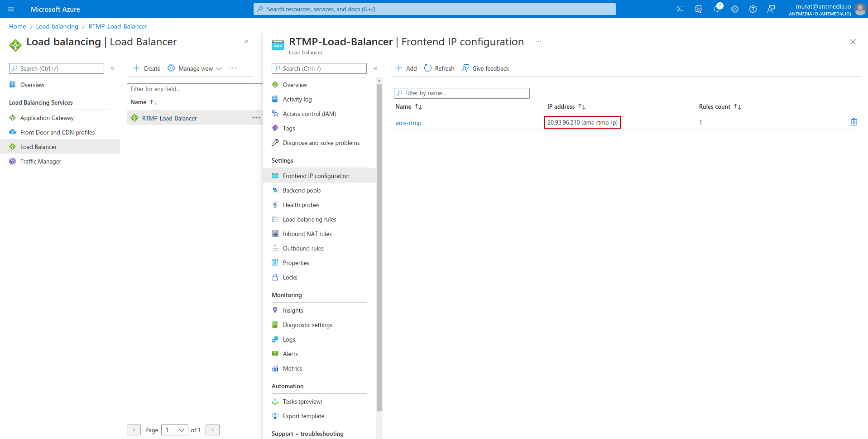Sort frontend IPs by Rules count
Screen dimensions: 868x439
click(x=720, y=106)
